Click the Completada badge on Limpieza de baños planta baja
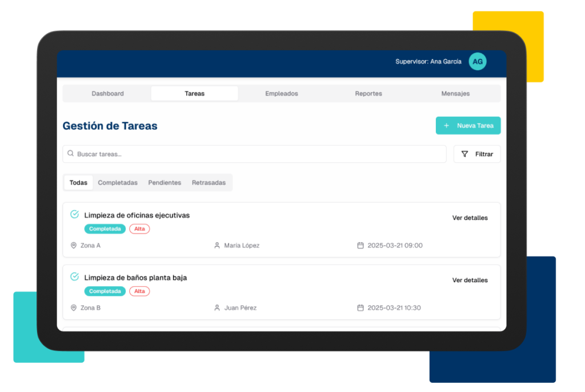 pos(105,291)
